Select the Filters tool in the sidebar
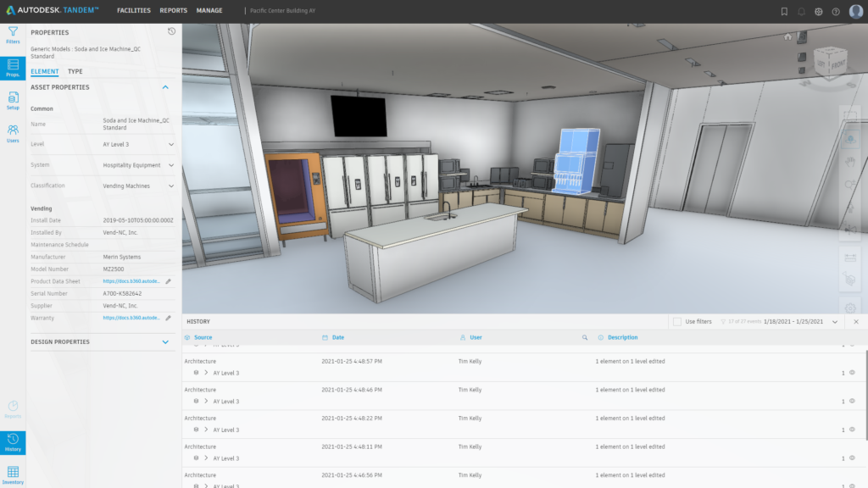The width and height of the screenshot is (868, 488). pyautogui.click(x=12, y=36)
